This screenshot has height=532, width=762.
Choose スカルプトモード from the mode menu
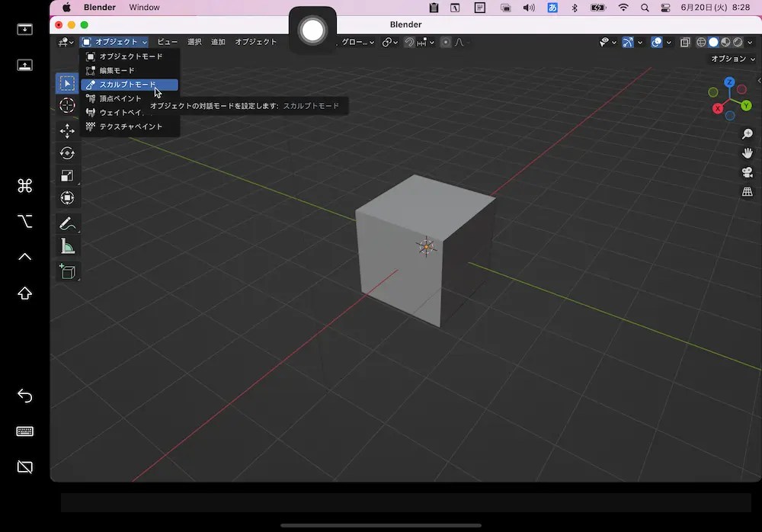[130, 85]
